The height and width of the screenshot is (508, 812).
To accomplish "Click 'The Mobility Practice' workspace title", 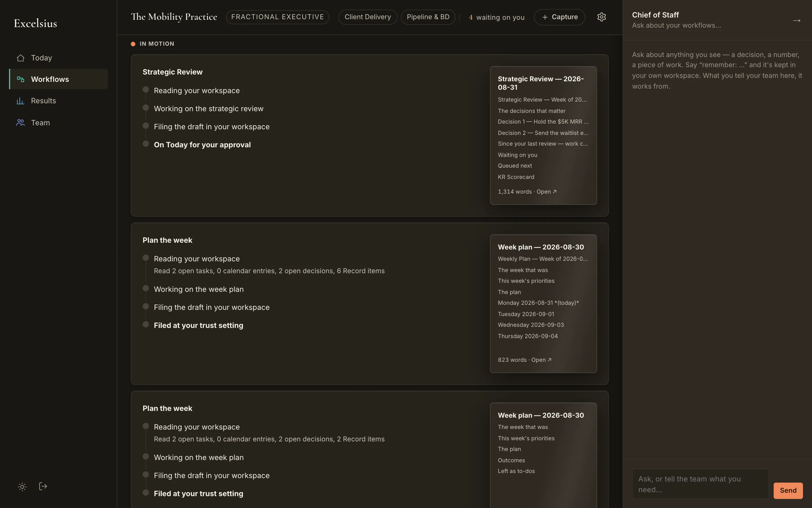I will (174, 17).
